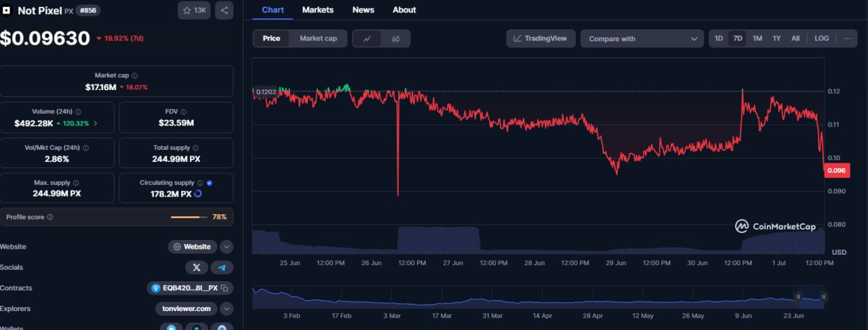The width and height of the screenshot is (868, 330).
Task: Open the X social link
Action: pos(197,268)
